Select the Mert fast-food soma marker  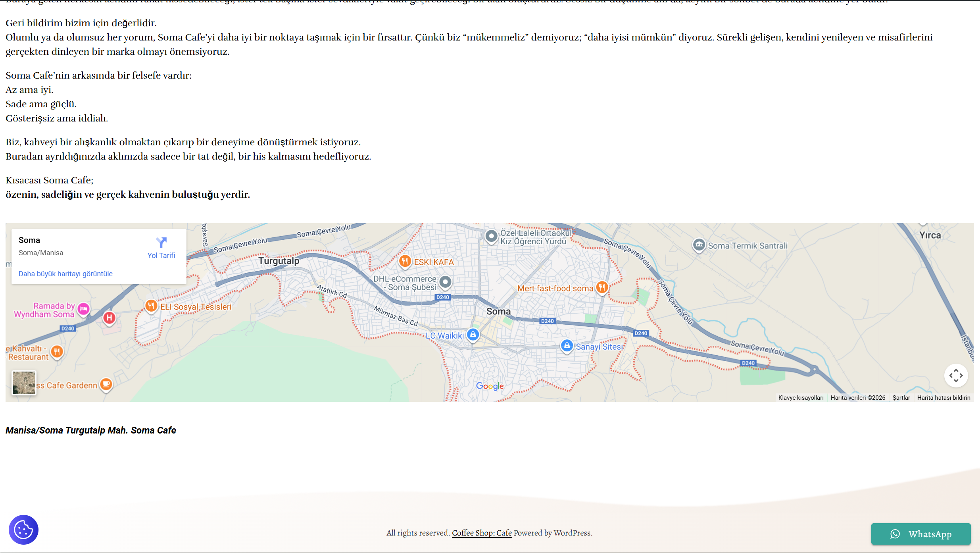(602, 287)
